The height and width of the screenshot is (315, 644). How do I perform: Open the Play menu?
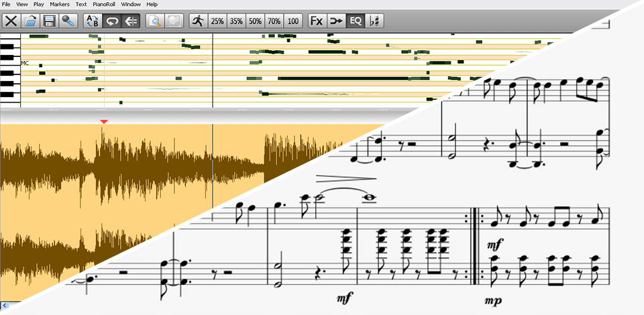click(x=39, y=5)
